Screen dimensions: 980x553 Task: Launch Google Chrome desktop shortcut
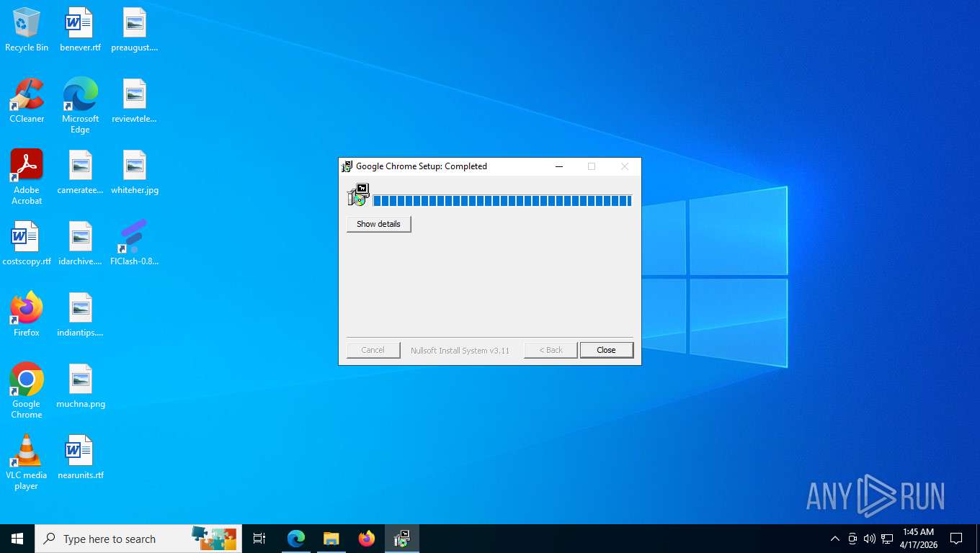27,391
